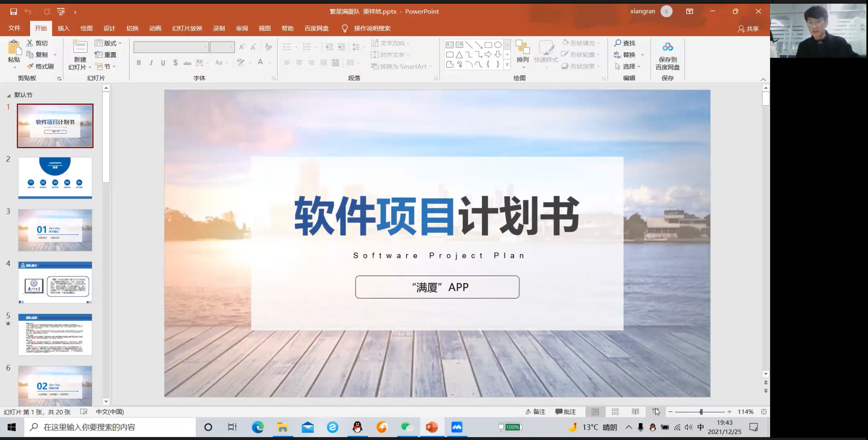The image size is (868, 440).
Task: Open the Insert (插入) ribbon tab
Action: tap(64, 28)
